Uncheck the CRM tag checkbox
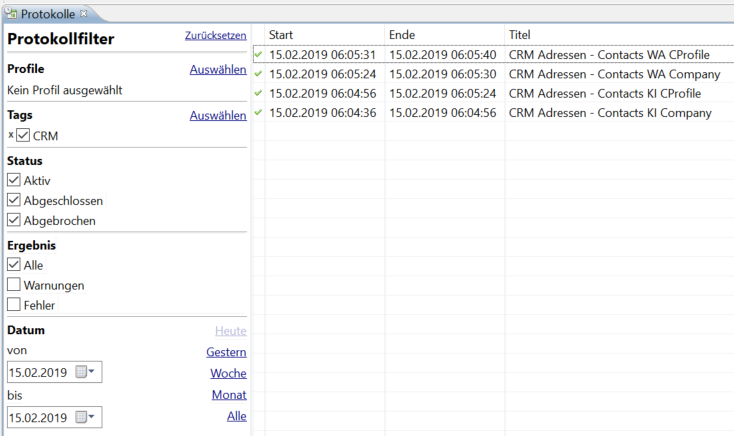The height and width of the screenshot is (436, 734). pos(23,135)
